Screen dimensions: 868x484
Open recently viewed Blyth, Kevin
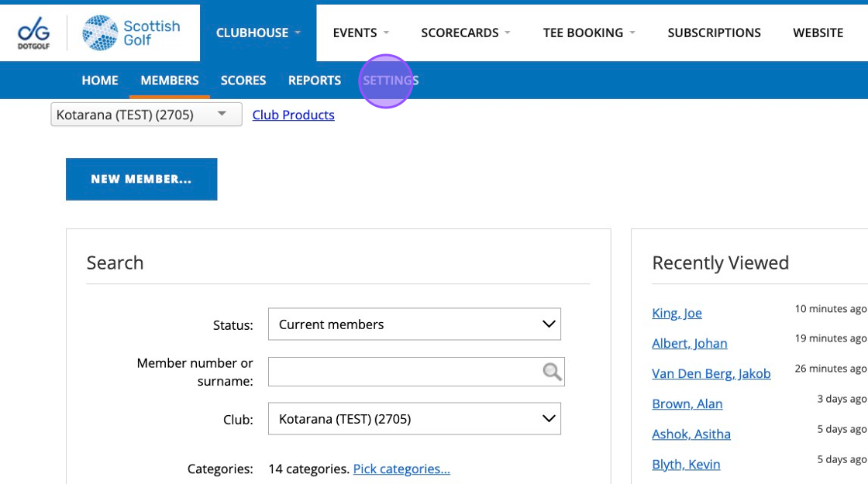pyautogui.click(x=687, y=464)
